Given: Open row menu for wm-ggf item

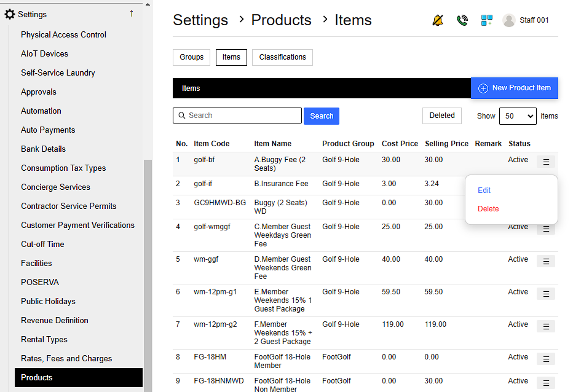Looking at the screenshot, I should [x=545, y=261].
